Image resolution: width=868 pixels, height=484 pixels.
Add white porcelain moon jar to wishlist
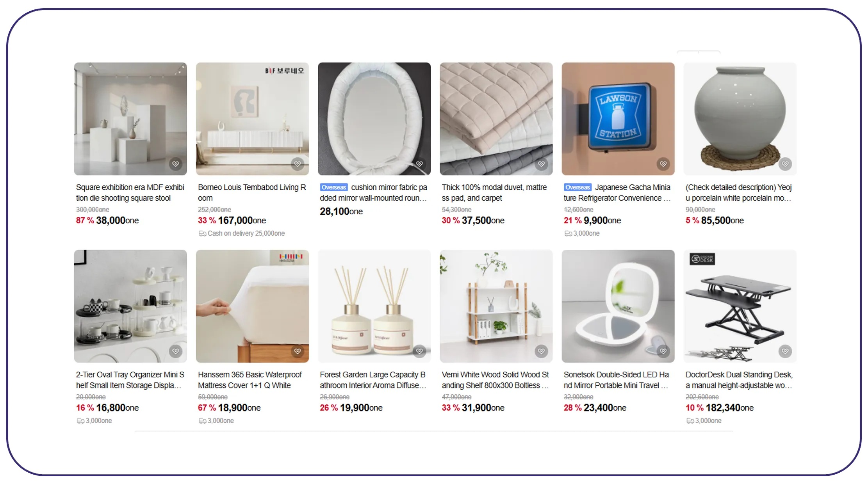click(785, 164)
